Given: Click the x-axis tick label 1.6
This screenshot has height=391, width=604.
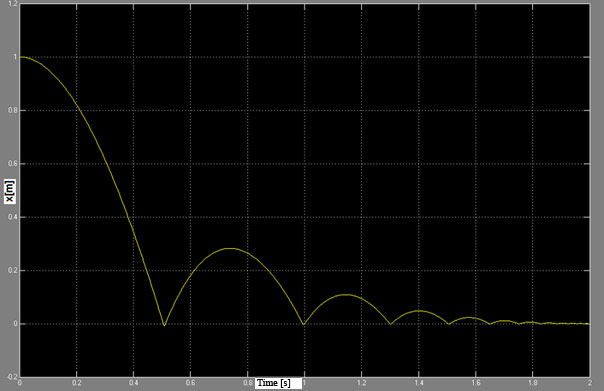Looking at the screenshot, I should point(476,383).
